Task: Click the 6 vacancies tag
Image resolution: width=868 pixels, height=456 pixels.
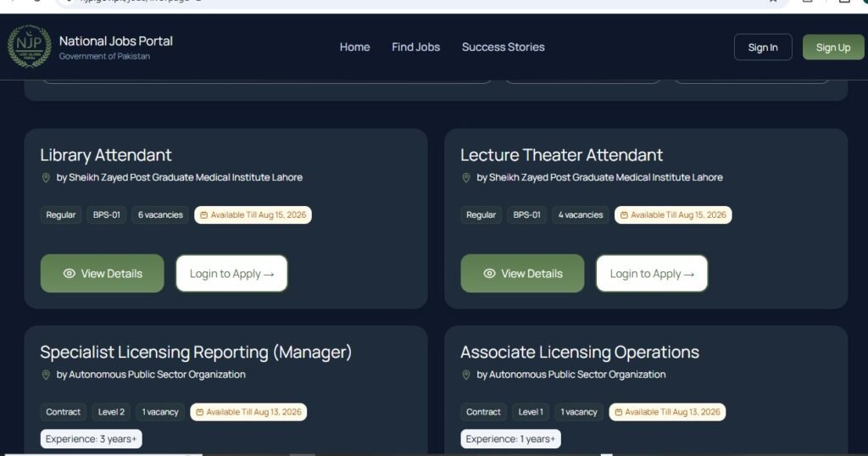Action: (160, 214)
